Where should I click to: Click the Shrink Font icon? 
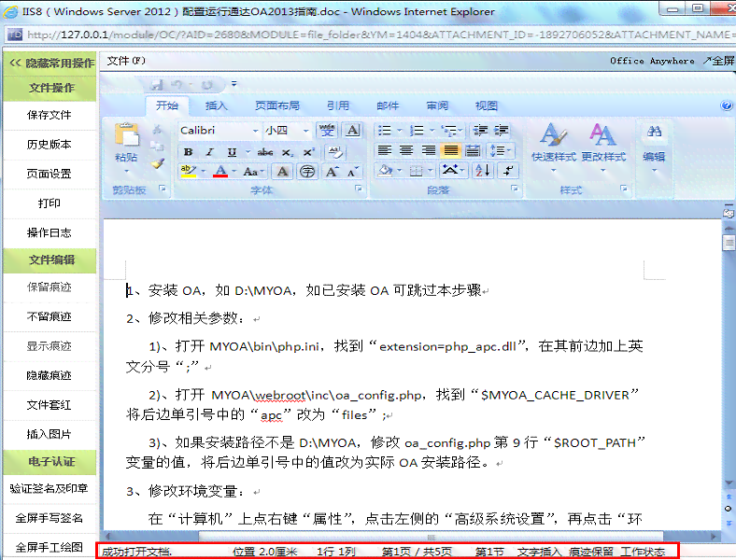coord(353,172)
